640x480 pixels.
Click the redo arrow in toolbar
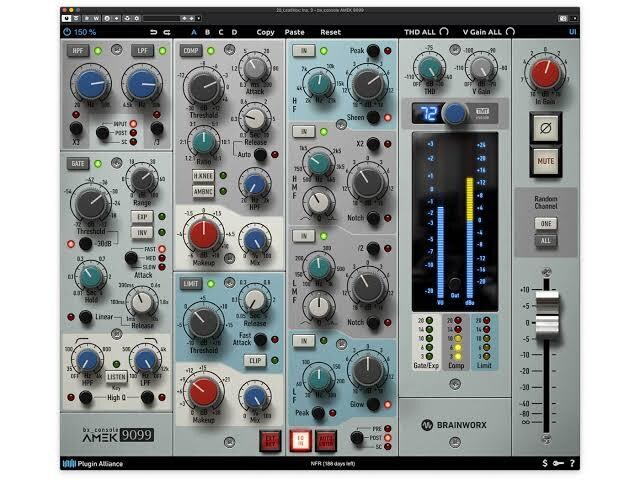coord(167,32)
